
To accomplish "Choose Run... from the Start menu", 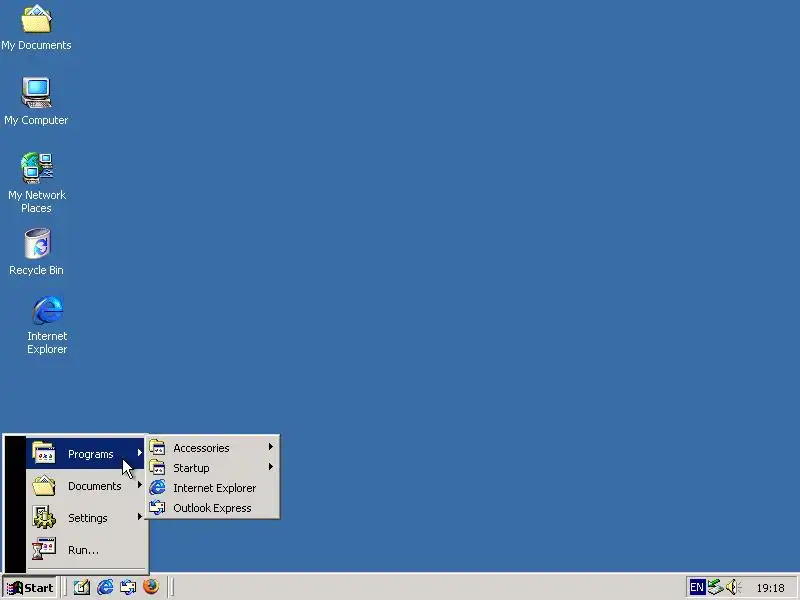I will pos(86,550).
